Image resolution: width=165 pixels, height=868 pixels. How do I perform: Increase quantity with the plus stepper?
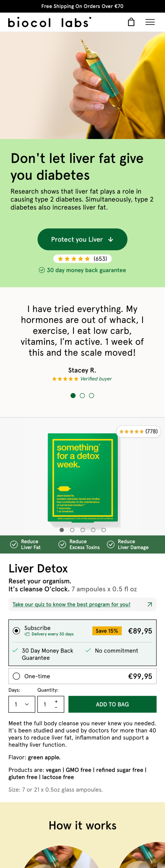pyautogui.click(x=56, y=701)
